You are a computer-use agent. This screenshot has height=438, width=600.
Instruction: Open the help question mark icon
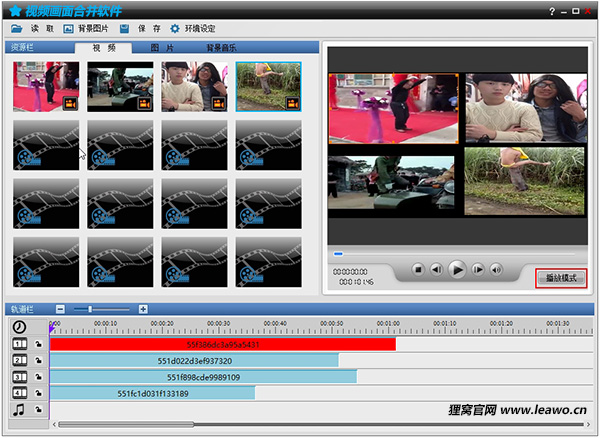pos(552,11)
